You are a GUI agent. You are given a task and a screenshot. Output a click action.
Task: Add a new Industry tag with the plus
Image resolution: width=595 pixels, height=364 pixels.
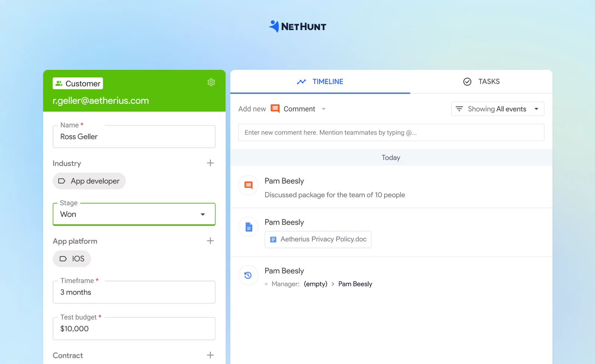(210, 163)
